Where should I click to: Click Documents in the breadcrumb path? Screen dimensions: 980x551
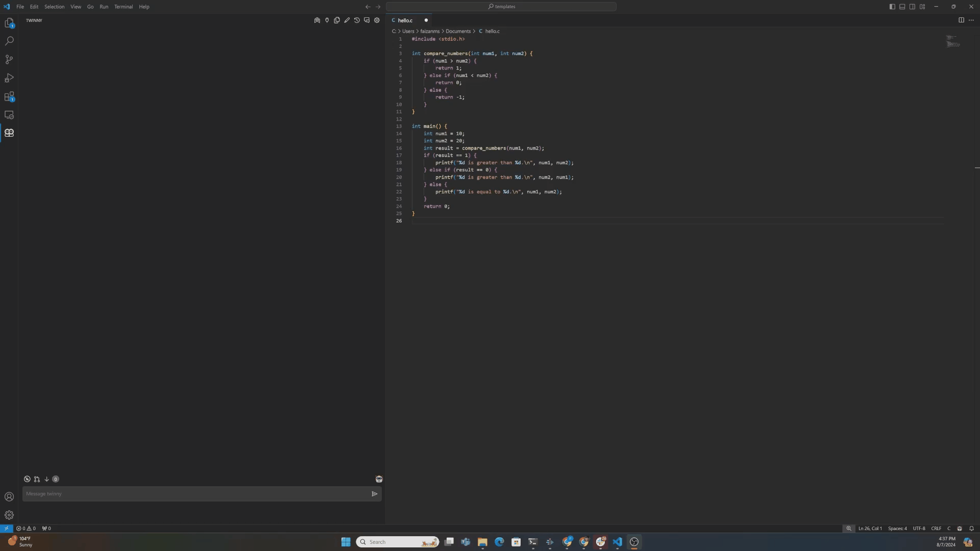tap(458, 31)
